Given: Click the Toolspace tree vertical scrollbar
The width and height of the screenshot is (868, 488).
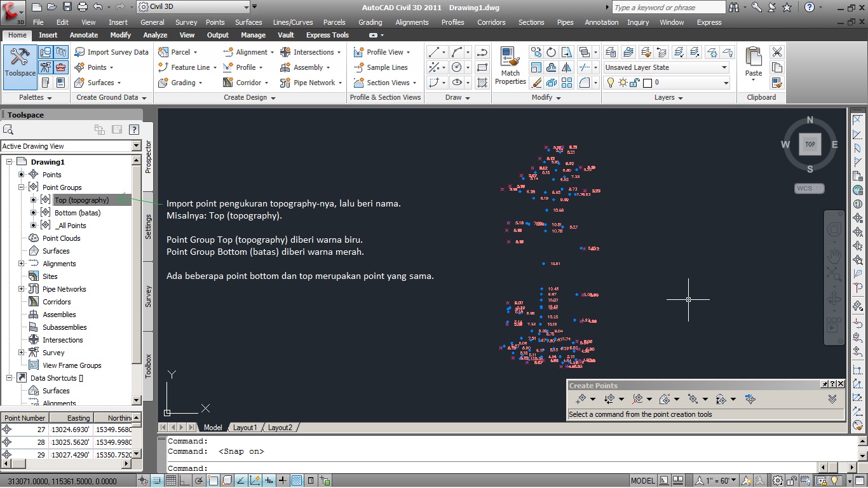Looking at the screenshot, I should tap(137, 280).
